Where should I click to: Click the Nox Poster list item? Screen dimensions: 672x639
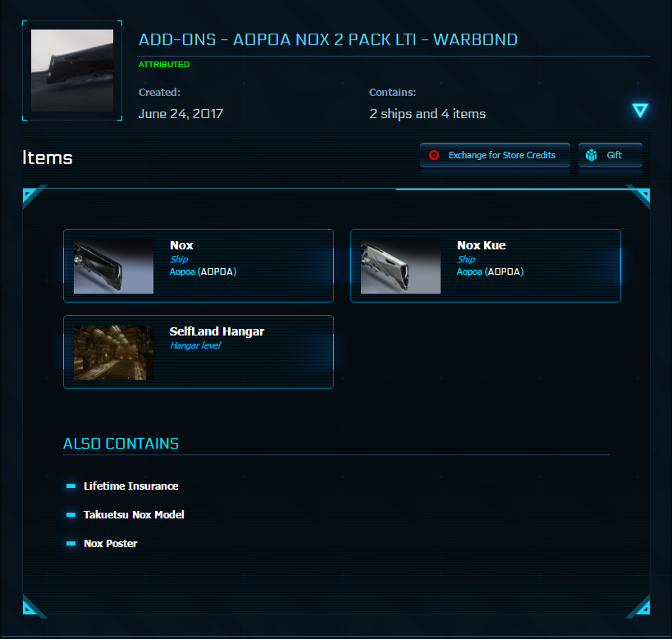coord(110,544)
